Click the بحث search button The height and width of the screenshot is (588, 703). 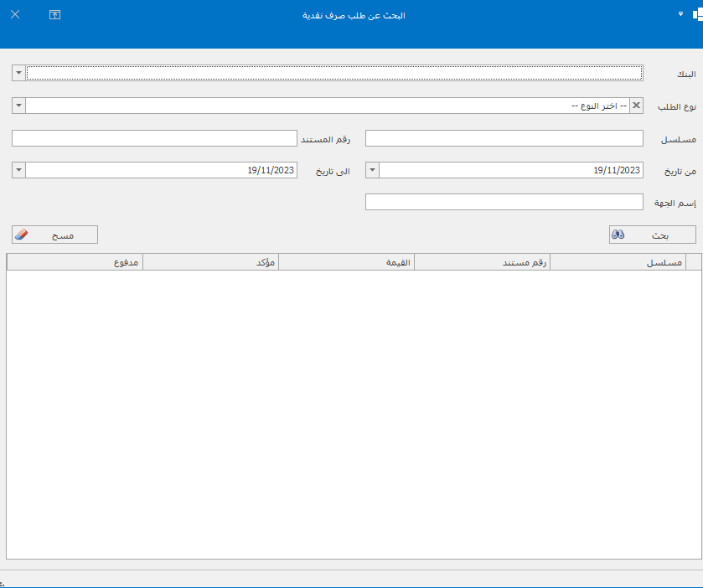click(x=652, y=235)
